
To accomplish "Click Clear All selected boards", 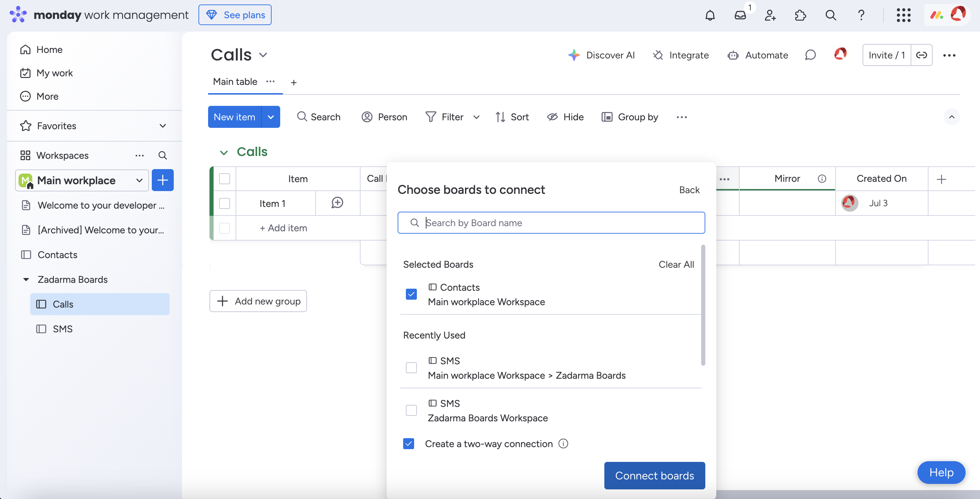I will coord(676,265).
